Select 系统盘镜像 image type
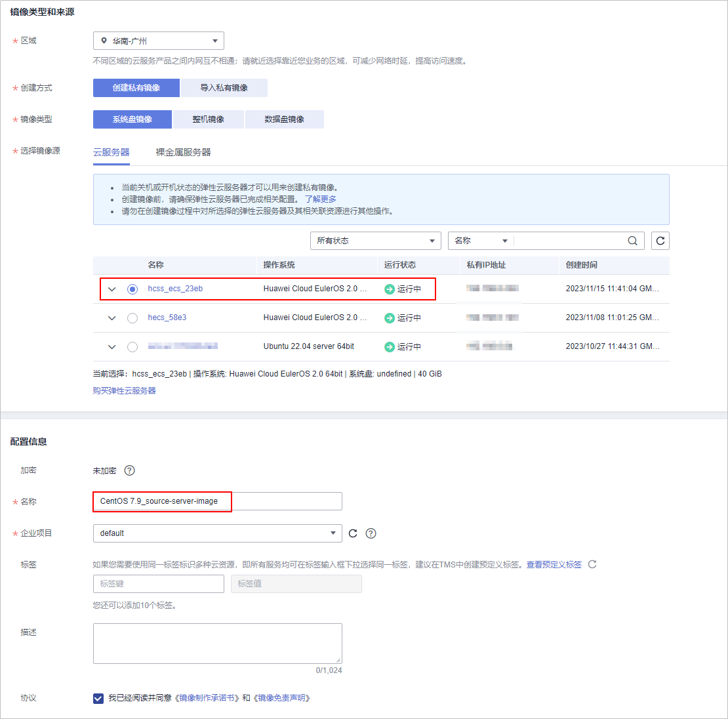Viewport: 728px width, 719px height. click(x=132, y=119)
